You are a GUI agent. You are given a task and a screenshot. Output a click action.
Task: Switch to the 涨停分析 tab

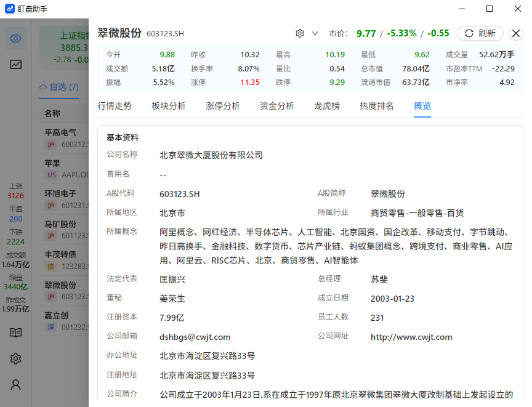[x=222, y=106]
